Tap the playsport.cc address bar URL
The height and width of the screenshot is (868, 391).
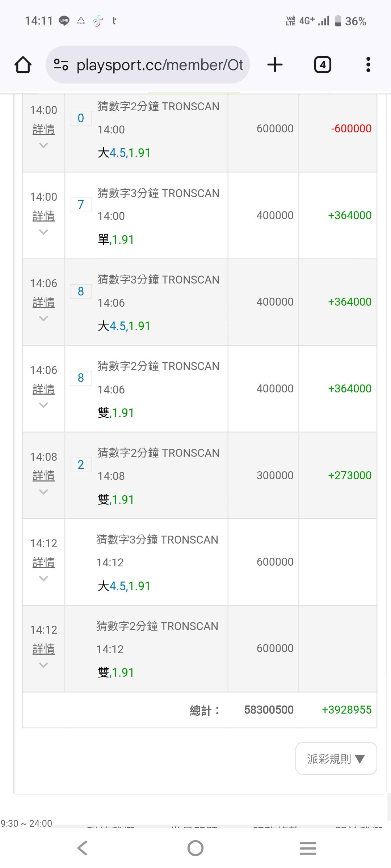pos(159,65)
